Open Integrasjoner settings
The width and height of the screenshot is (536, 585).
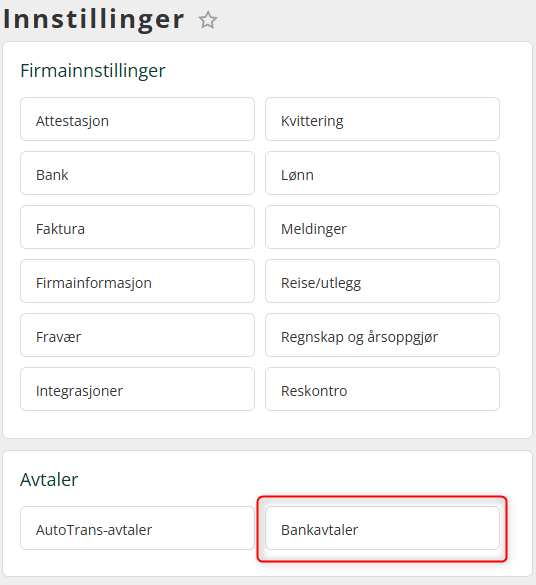pos(137,389)
